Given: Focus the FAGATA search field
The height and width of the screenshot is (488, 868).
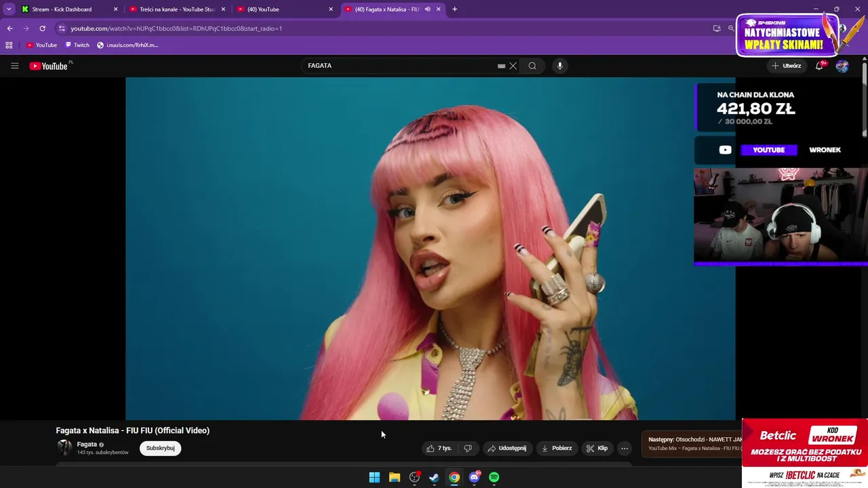Looking at the screenshot, I should coord(400,66).
